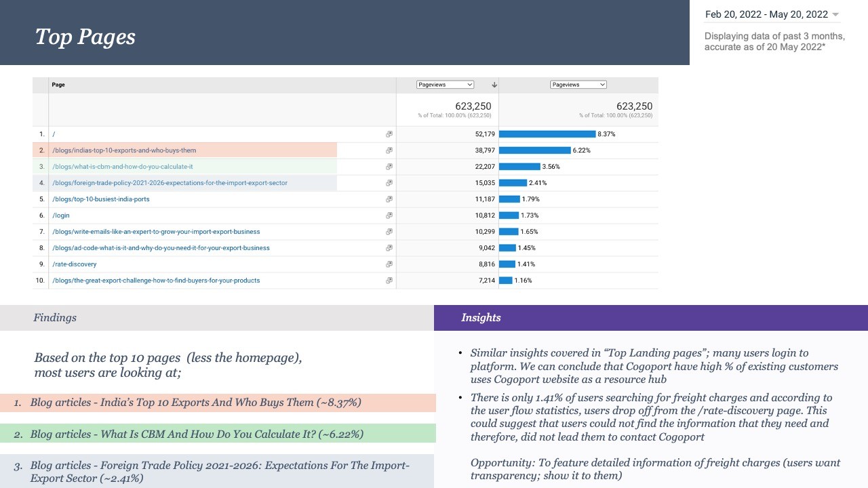Open external link icon for ad-code row
868x488 pixels.
pos(389,248)
